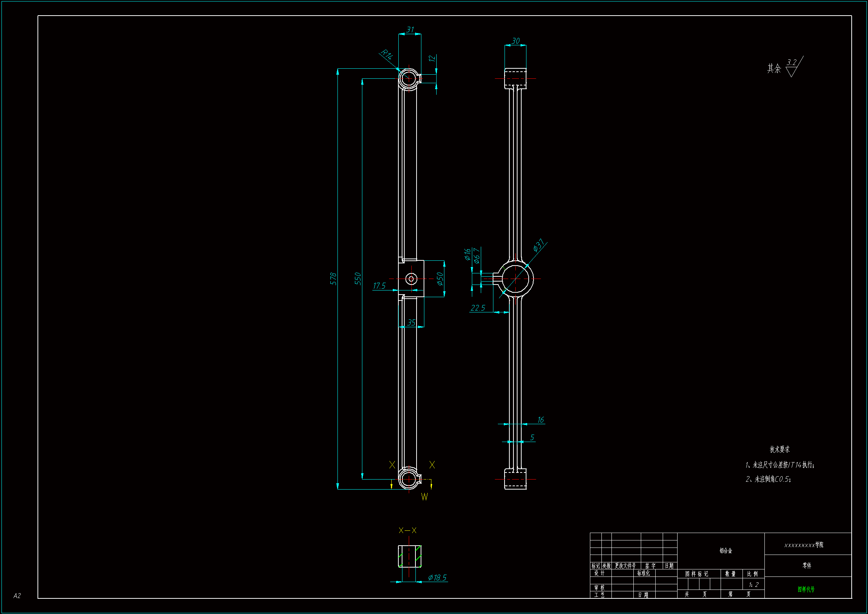The image size is (868, 614).
Task: Select the 550 center distance dimension
Action: tap(358, 279)
